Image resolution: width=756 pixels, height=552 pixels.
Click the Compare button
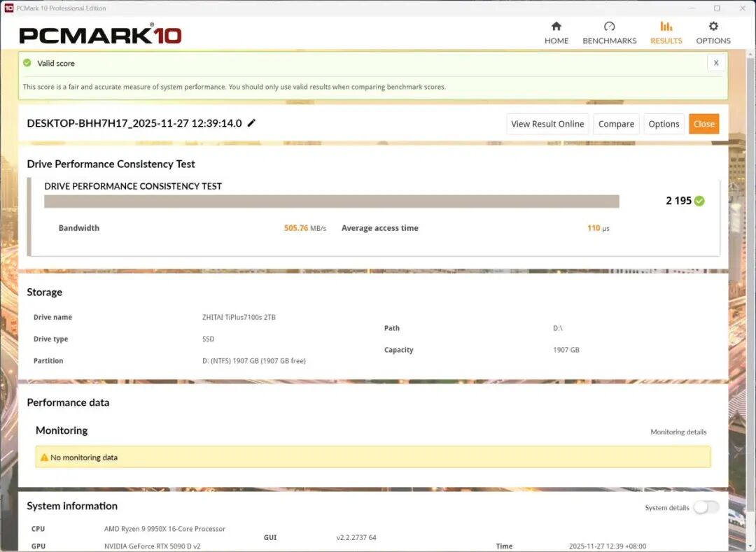616,124
